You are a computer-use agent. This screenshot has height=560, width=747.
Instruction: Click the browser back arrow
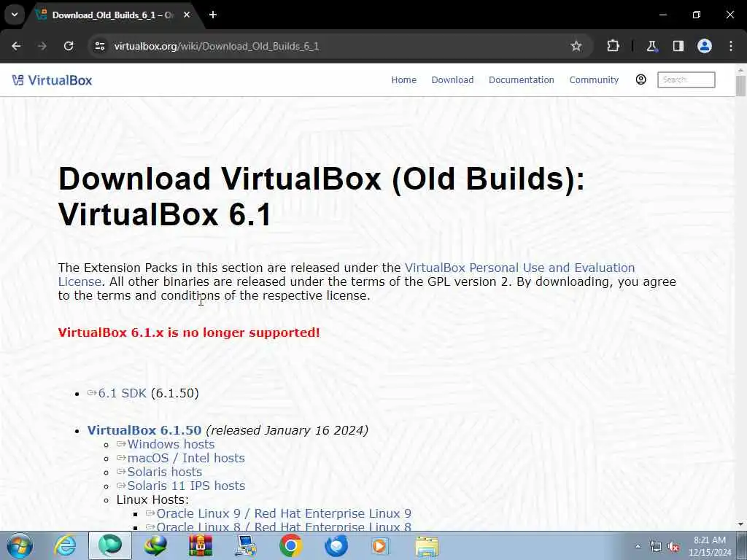(16, 46)
